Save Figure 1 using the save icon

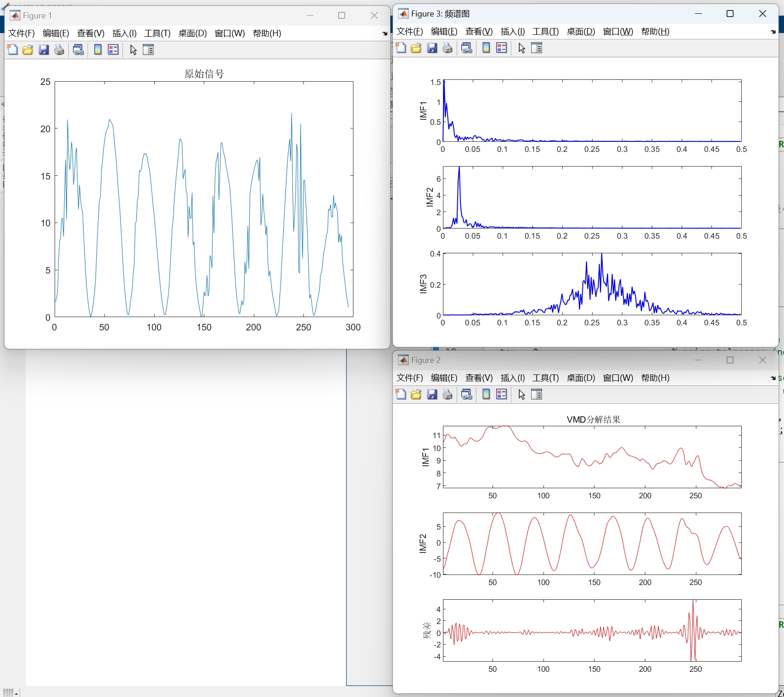(44, 50)
